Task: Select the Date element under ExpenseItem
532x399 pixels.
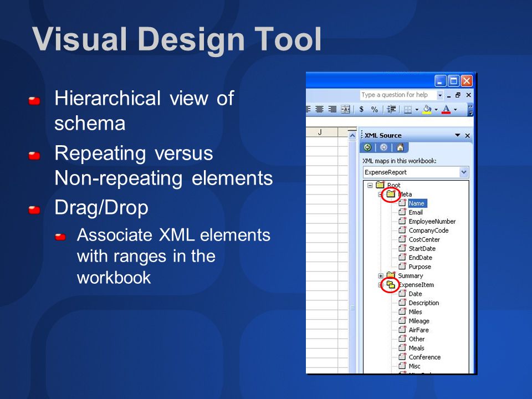Action: coord(415,294)
